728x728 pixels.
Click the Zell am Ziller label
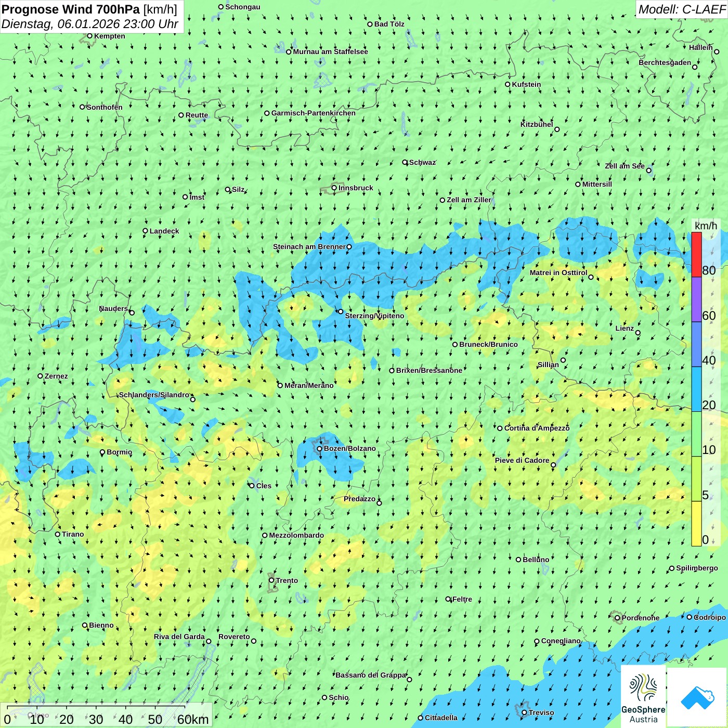469,200
